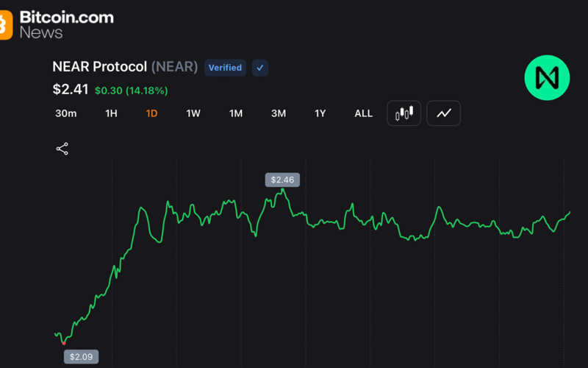588x368 pixels.
Task: Click the (NEAR) ticker symbol
Action: [x=174, y=67]
